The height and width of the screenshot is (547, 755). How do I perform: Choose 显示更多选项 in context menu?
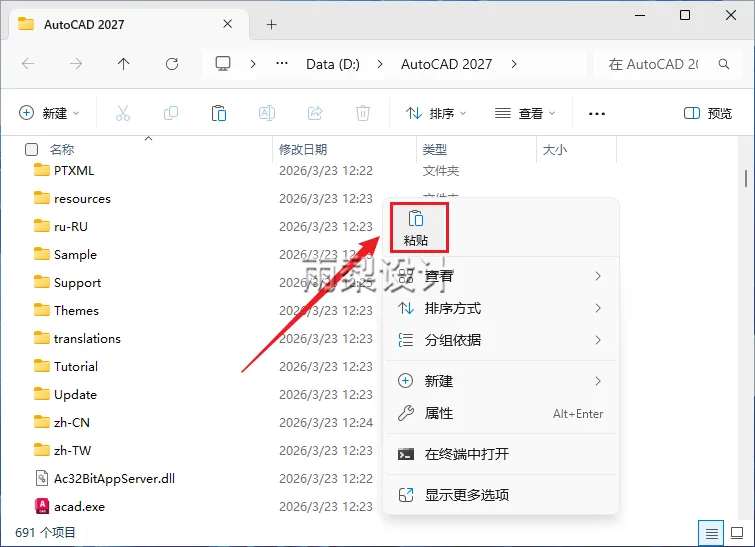point(501,495)
